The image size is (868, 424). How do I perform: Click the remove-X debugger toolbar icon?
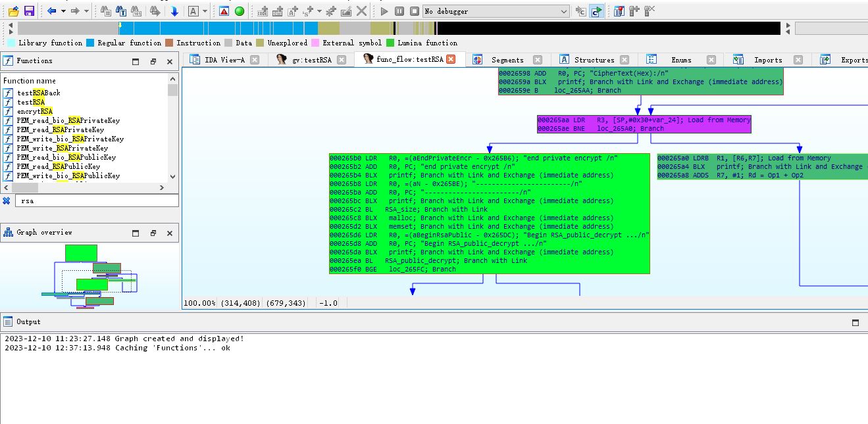[650, 11]
